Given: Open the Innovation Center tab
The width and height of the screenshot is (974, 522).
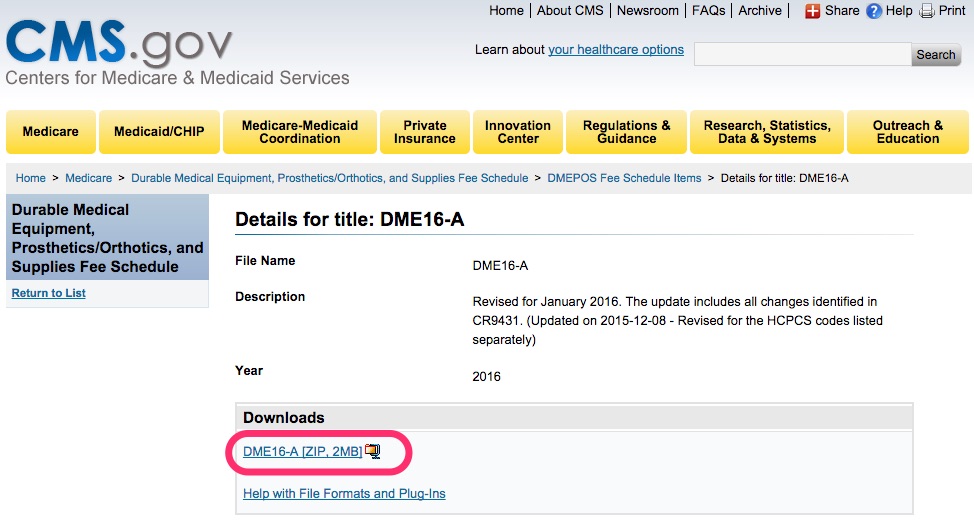Looking at the screenshot, I should coord(518,132).
